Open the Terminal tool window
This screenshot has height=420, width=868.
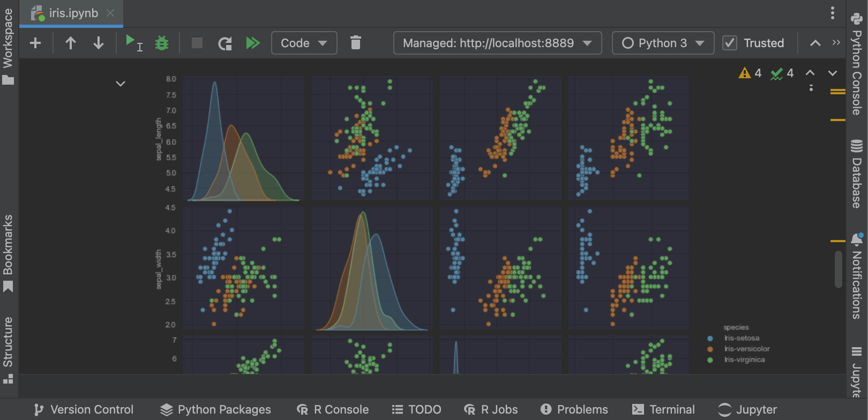point(663,410)
